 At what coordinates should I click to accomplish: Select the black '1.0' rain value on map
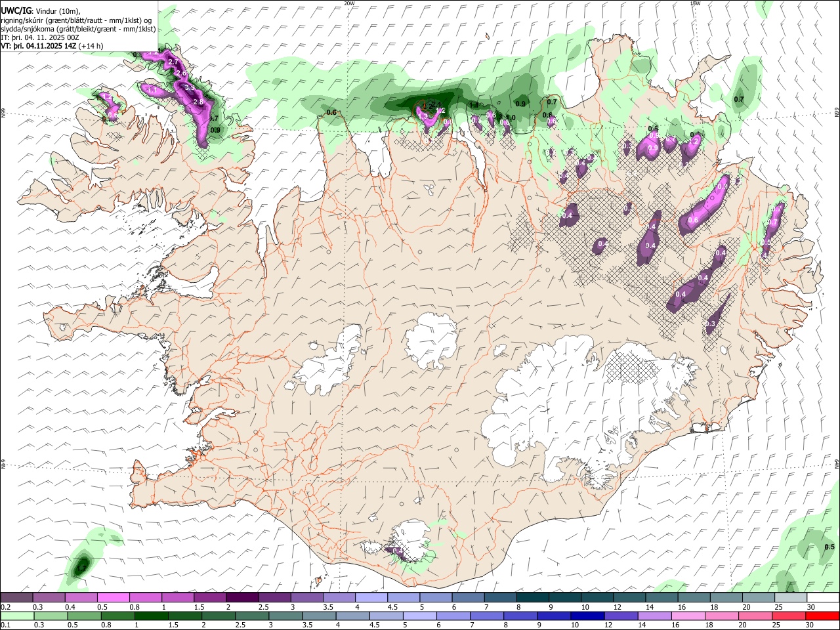point(510,118)
